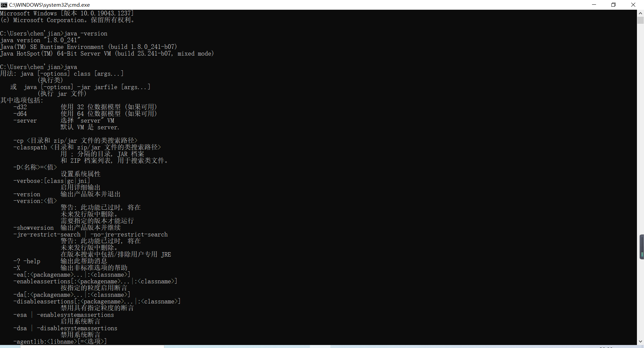Click the '-classpath' option line
Screen dimensions: 644x348
(x=87, y=147)
